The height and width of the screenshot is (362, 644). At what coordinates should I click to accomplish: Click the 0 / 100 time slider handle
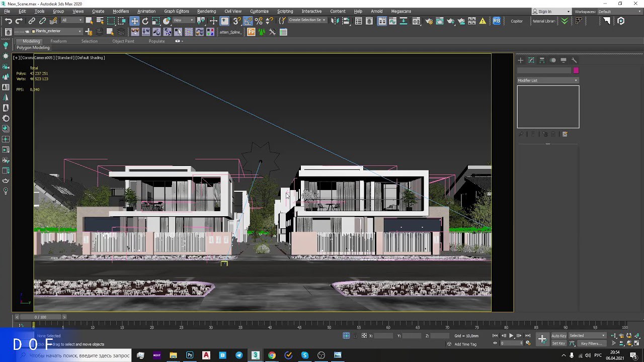(40, 317)
